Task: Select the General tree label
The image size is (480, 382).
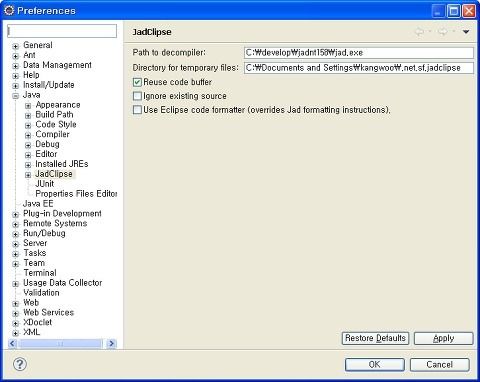Action: (38, 45)
